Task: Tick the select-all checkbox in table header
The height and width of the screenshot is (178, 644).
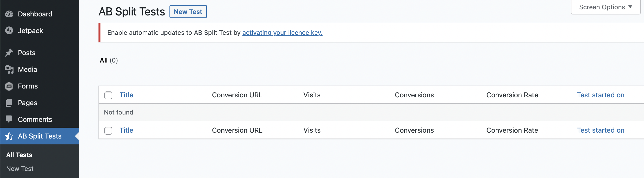Action: [108, 95]
